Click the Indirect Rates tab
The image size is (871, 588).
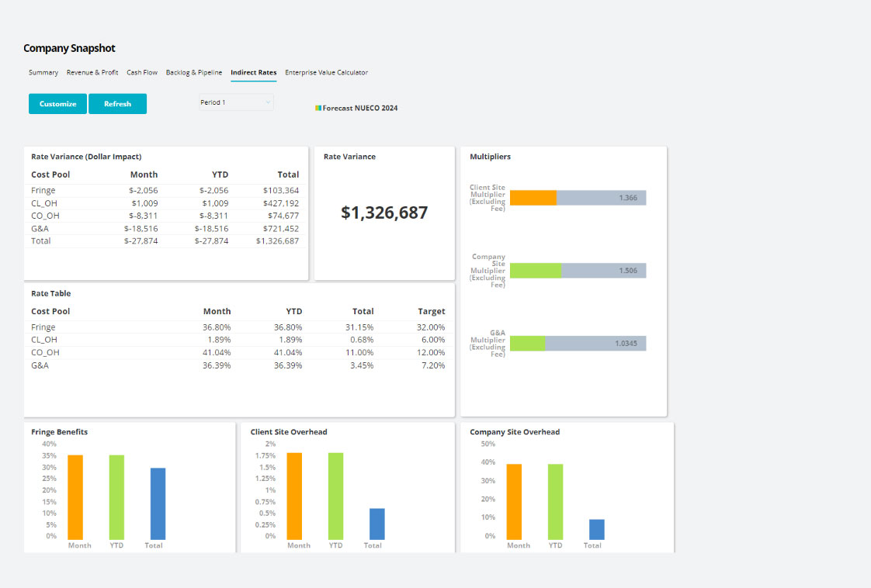click(x=253, y=73)
